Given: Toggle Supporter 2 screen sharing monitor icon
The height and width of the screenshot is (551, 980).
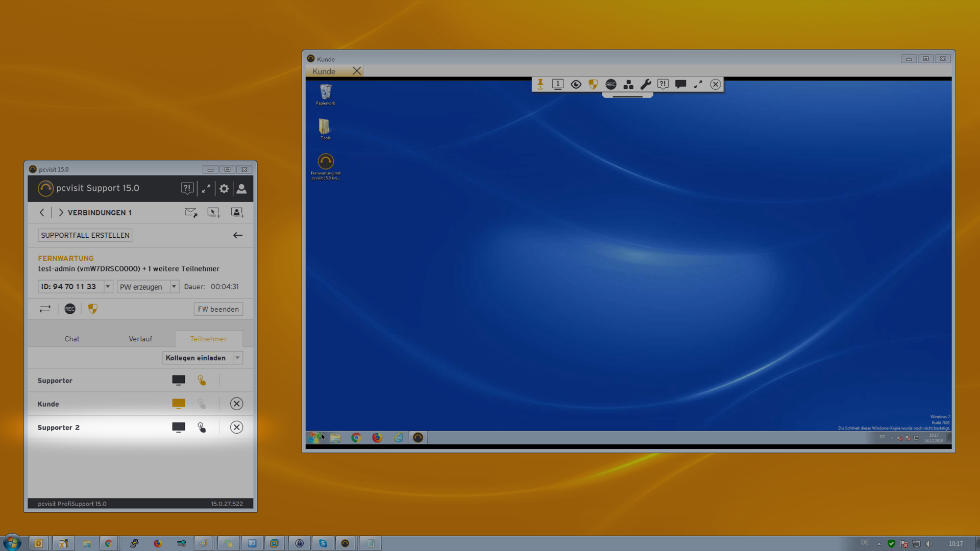Looking at the screenshot, I should [179, 427].
